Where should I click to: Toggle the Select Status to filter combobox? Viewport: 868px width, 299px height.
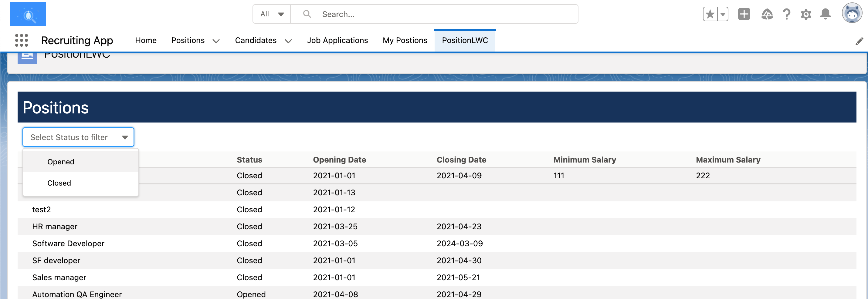pyautogui.click(x=78, y=137)
